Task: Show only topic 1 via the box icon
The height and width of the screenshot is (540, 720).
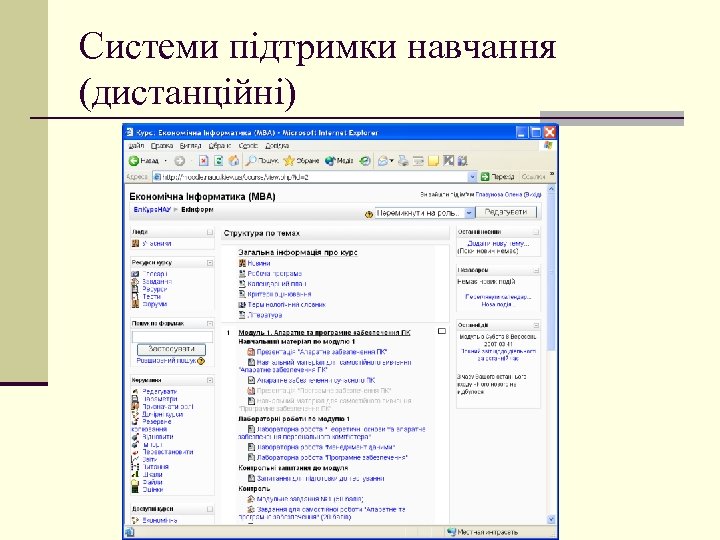Action: [442, 331]
